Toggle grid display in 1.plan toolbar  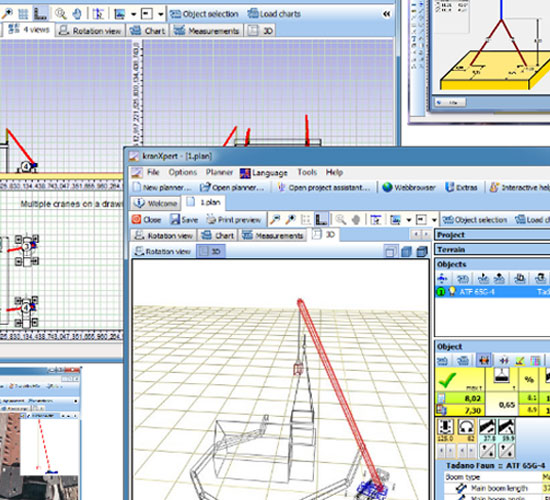click(306, 220)
